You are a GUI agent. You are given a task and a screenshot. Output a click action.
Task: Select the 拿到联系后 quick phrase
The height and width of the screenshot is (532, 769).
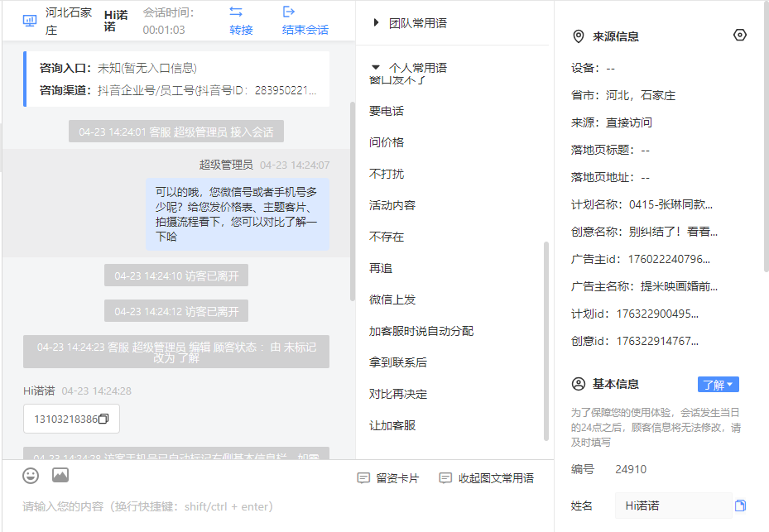(398, 362)
